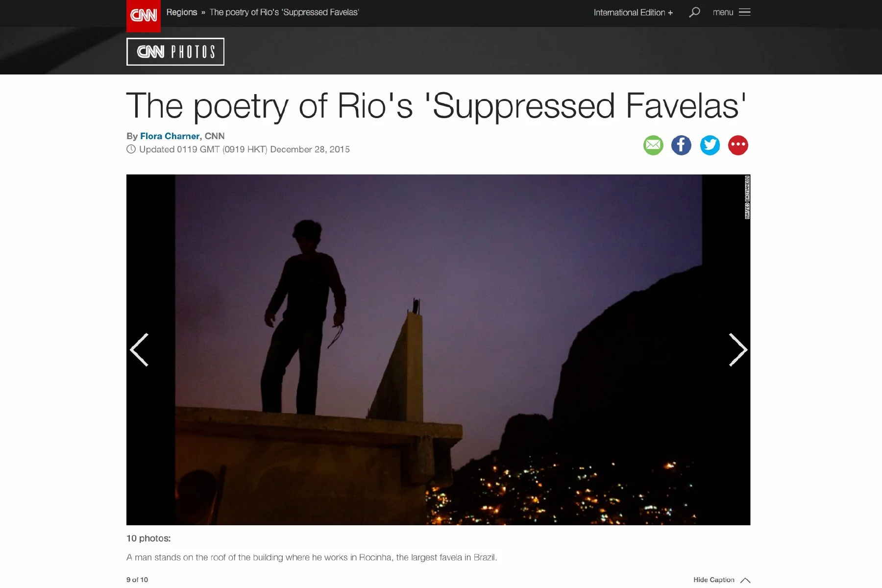Click the article headline text

pyautogui.click(x=436, y=106)
